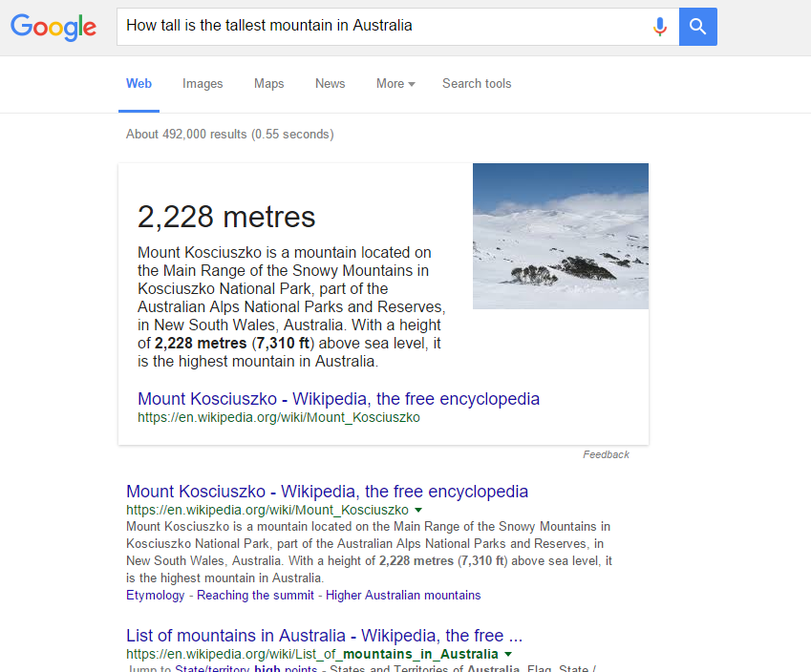Switch to the News tab
Screen dimensions: 811x672
point(330,84)
